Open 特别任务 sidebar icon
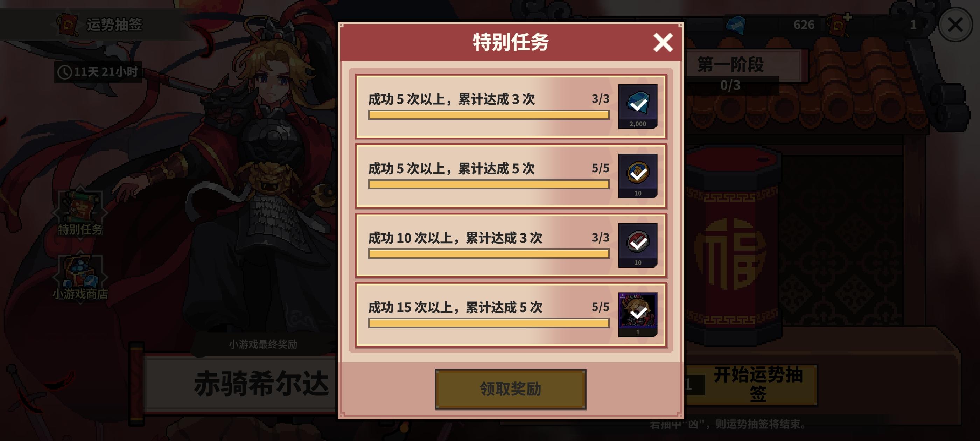Image resolution: width=980 pixels, height=441 pixels. tap(80, 212)
